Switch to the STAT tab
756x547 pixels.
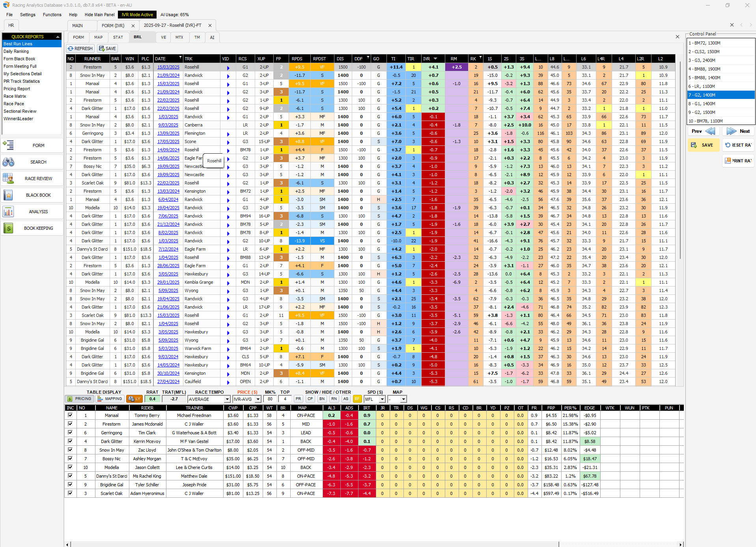(x=118, y=37)
